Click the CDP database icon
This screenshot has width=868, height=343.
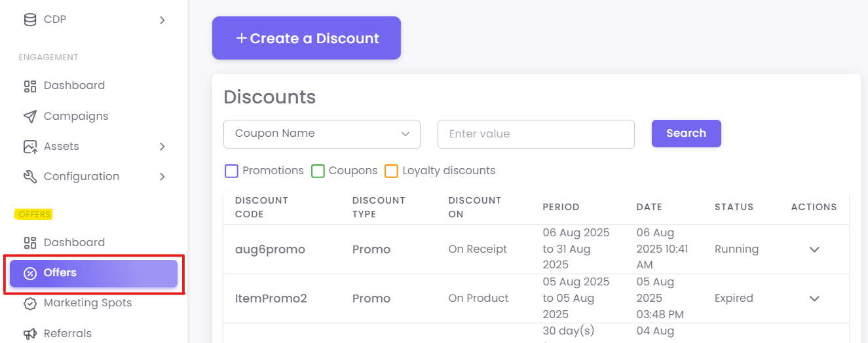point(30,20)
